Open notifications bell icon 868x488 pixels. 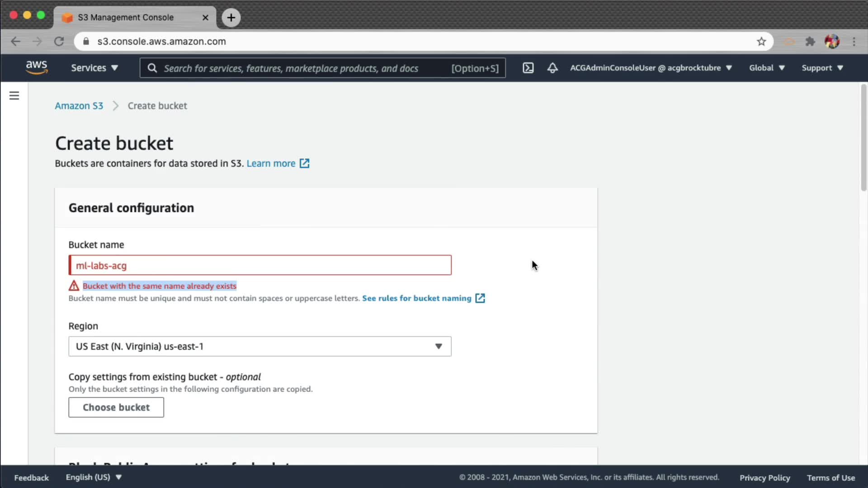(x=552, y=68)
